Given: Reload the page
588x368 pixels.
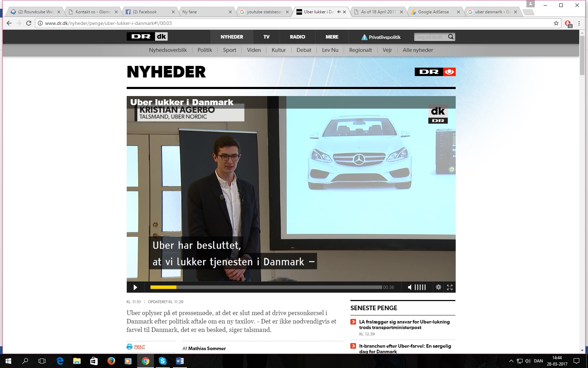Looking at the screenshot, I should [x=29, y=23].
